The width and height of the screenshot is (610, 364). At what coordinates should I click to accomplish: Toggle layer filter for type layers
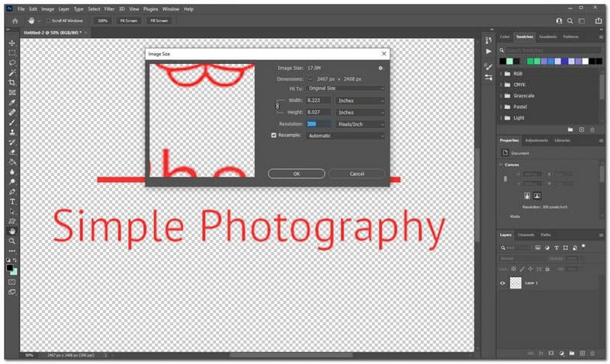[x=557, y=247]
